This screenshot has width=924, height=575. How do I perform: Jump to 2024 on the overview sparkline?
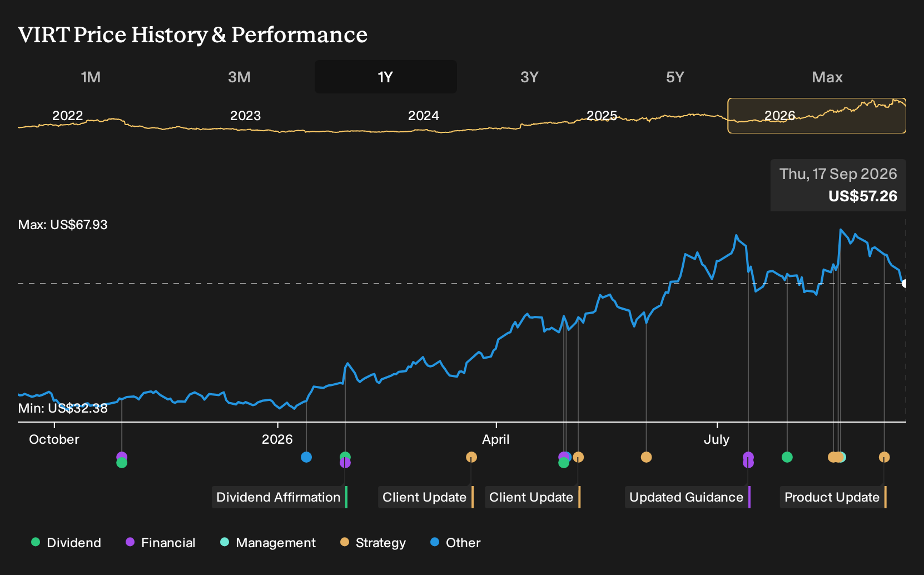tap(424, 116)
